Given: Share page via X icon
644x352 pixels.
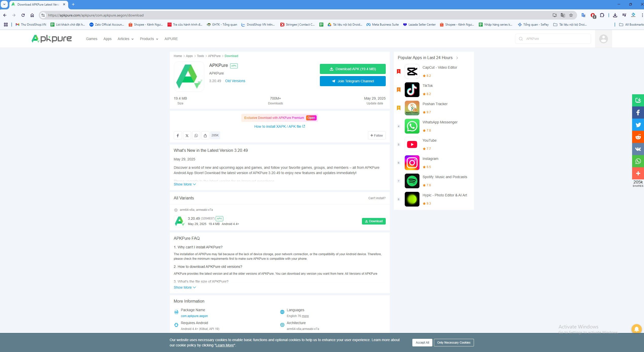Looking at the screenshot, I should click(187, 136).
